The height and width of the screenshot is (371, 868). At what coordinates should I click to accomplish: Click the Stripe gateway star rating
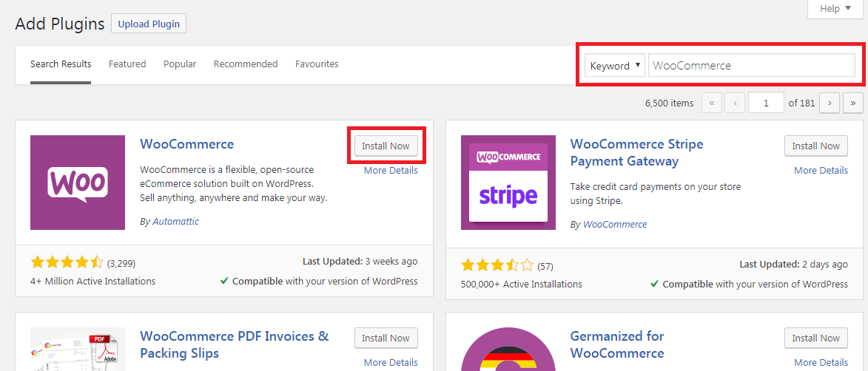pos(497,266)
